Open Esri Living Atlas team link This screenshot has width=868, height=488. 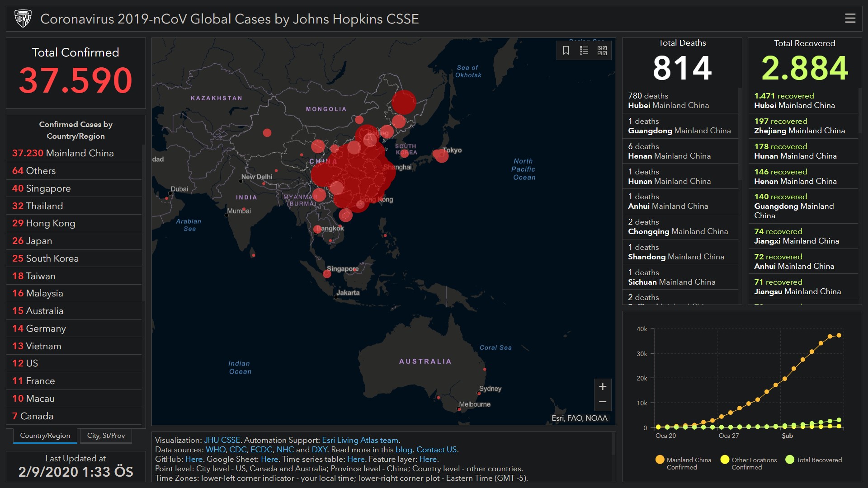tap(360, 440)
